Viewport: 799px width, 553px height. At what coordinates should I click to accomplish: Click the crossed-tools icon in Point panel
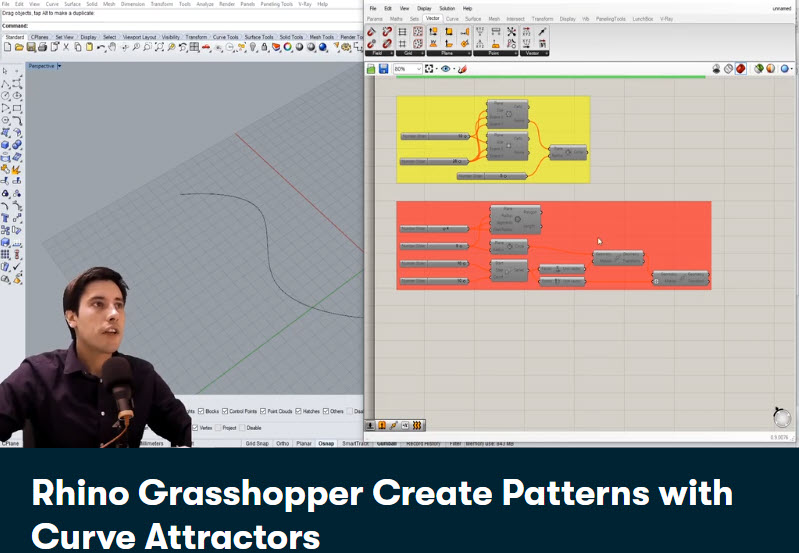[511, 32]
